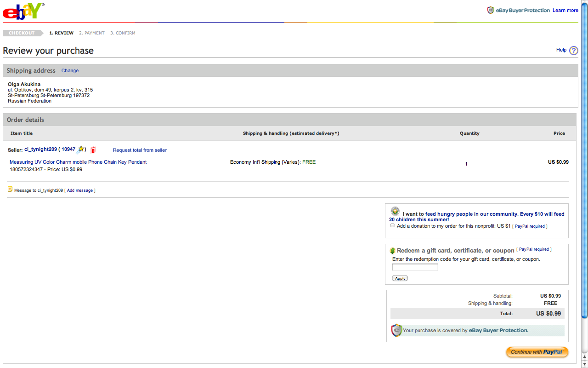The height and width of the screenshot is (368, 588).
Task: Open seller ci_tynight209 profile link
Action: click(x=40, y=149)
